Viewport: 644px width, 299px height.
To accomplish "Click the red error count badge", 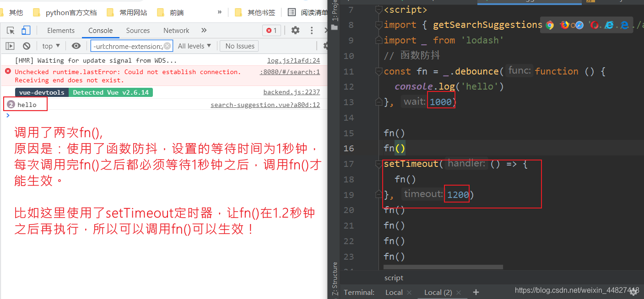I will pos(271,31).
